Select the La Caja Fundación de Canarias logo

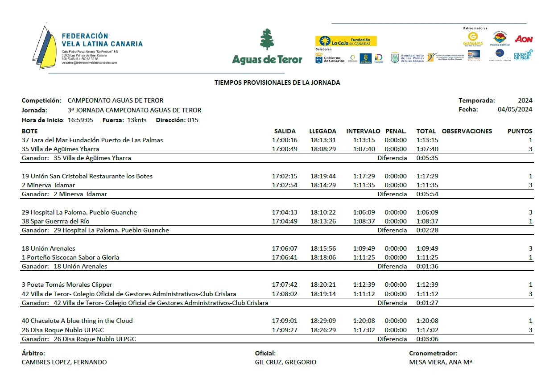346,41
